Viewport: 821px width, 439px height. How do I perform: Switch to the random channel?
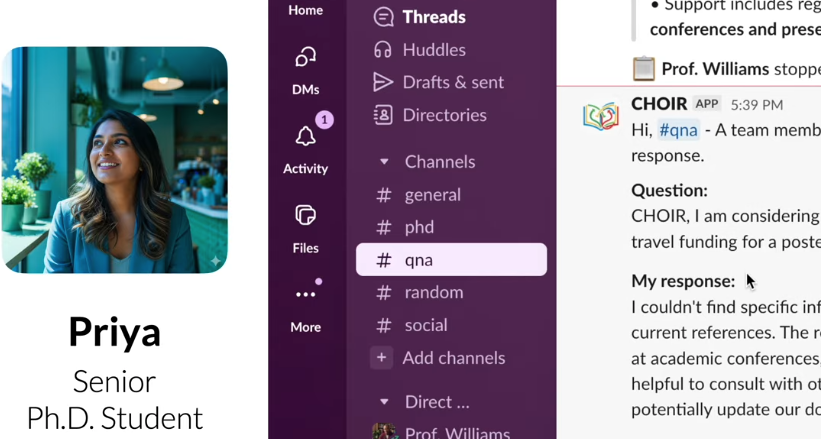pos(433,292)
